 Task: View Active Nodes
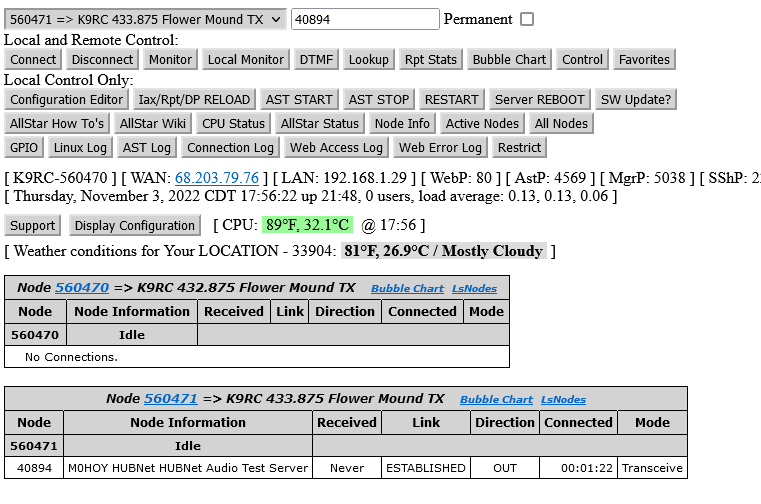click(482, 123)
